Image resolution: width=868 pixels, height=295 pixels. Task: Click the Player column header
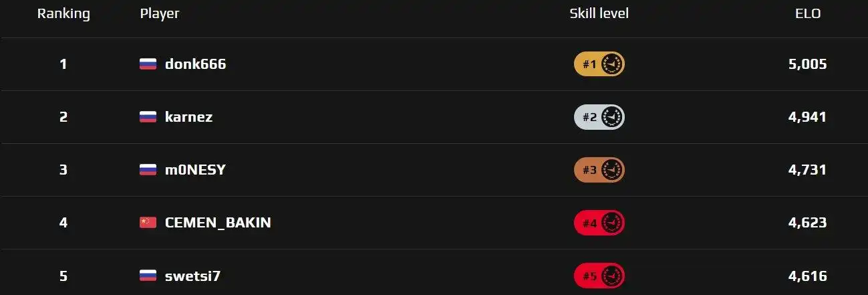tap(160, 13)
